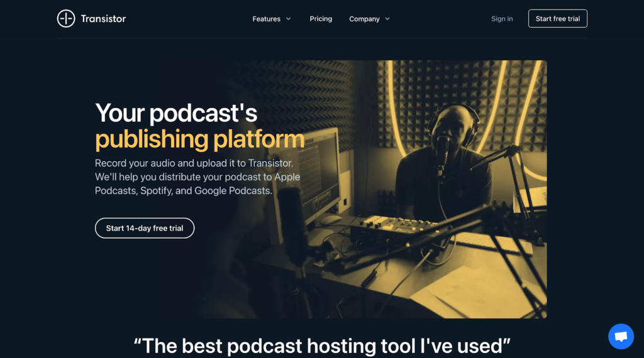This screenshot has height=358, width=644.
Task: Click 'The best podcast hosting tool I've used' quote
Action: tap(322, 345)
